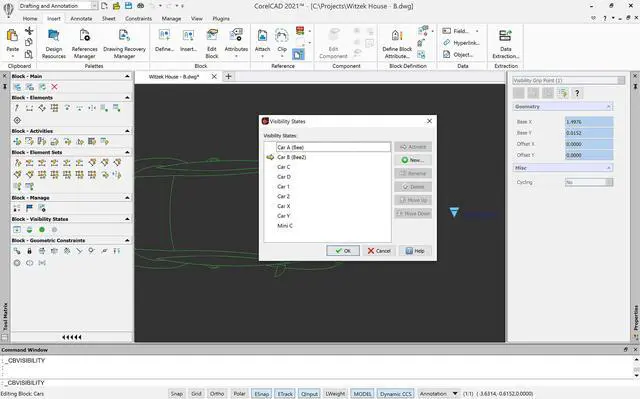Screen dimensions: 640x399
Task: Click the Base X value field
Action: click(589, 122)
